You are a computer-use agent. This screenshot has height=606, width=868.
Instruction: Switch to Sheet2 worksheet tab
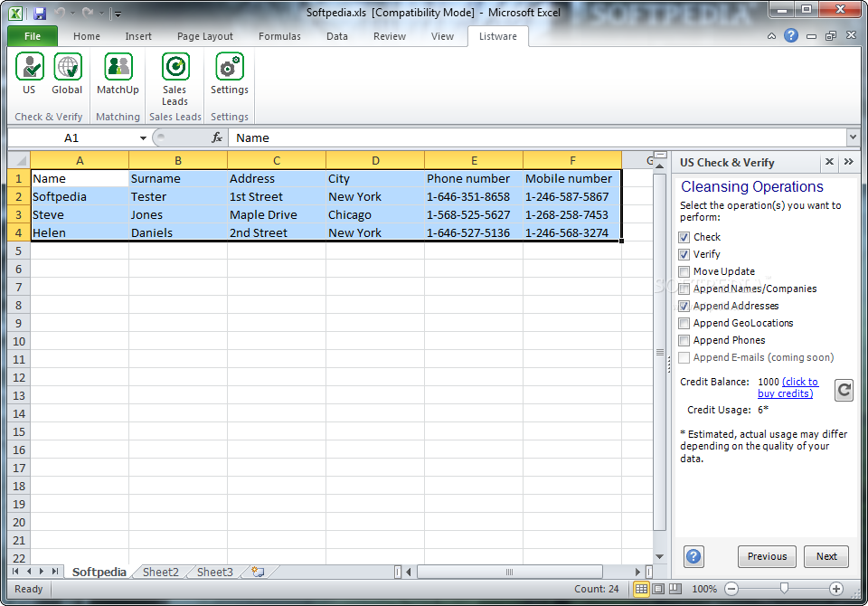161,572
